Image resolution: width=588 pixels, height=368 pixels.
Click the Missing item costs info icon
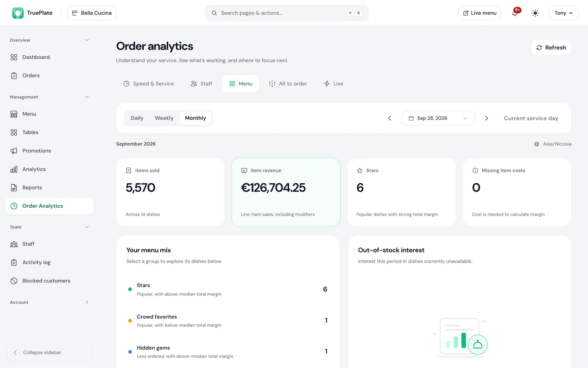coord(475,171)
